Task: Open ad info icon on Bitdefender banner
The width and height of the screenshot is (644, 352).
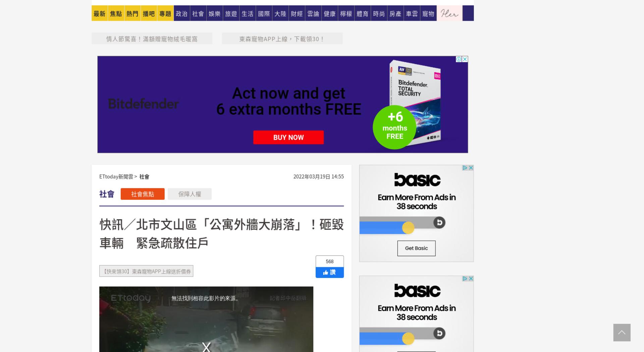Action: click(x=459, y=59)
